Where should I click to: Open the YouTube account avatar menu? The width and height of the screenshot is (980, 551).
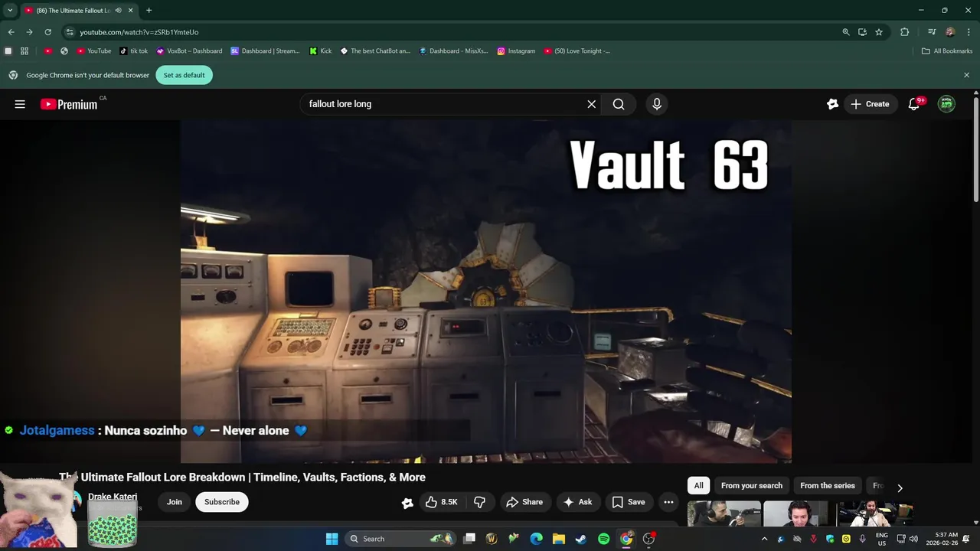[x=946, y=104]
